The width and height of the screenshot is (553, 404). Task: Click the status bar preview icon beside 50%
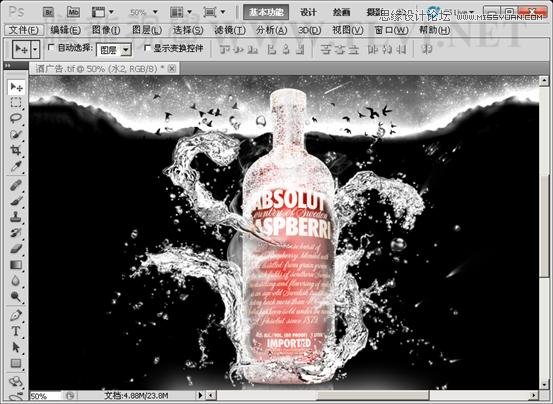pos(70,396)
